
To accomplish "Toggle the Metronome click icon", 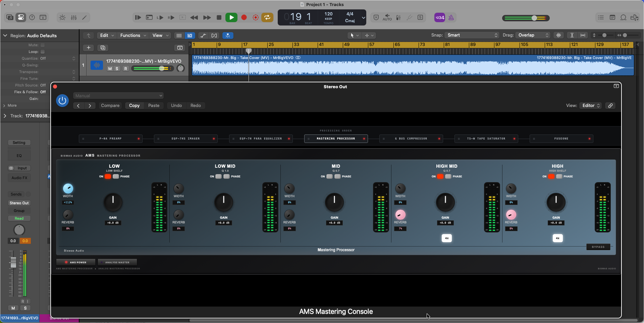I will coord(451,17).
